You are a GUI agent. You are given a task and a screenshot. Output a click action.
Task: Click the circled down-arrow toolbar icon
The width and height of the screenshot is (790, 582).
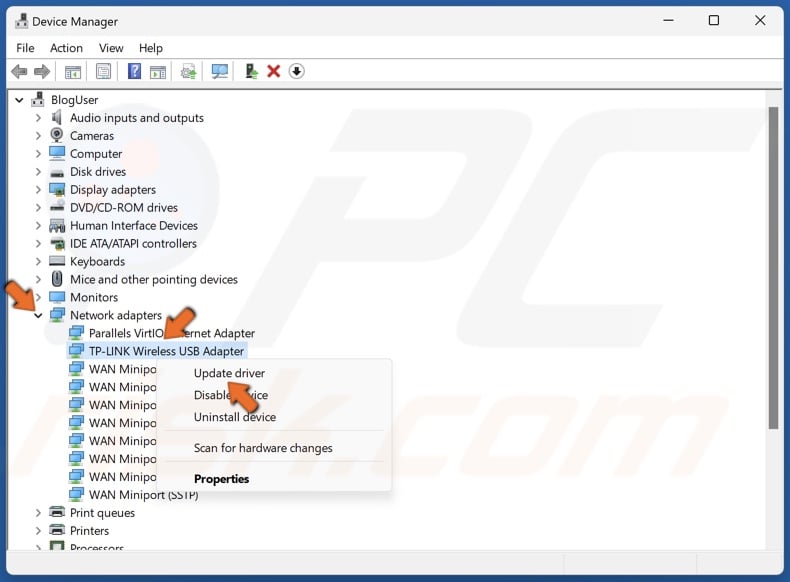click(x=296, y=72)
